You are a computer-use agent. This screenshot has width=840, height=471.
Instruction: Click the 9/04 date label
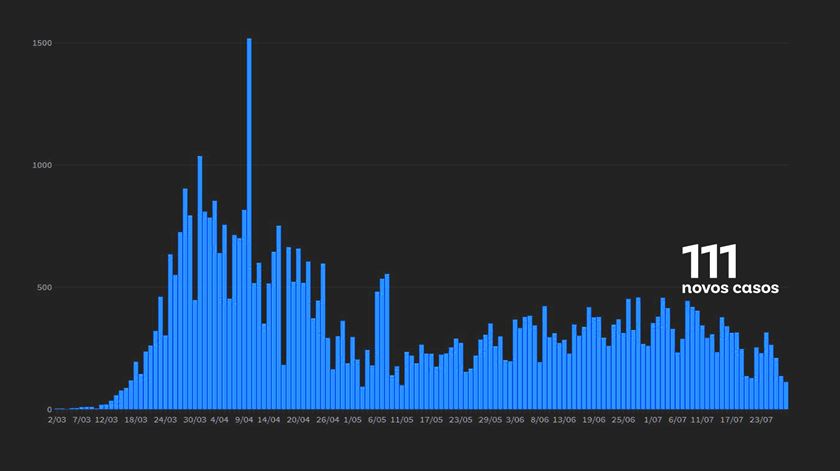(244, 420)
